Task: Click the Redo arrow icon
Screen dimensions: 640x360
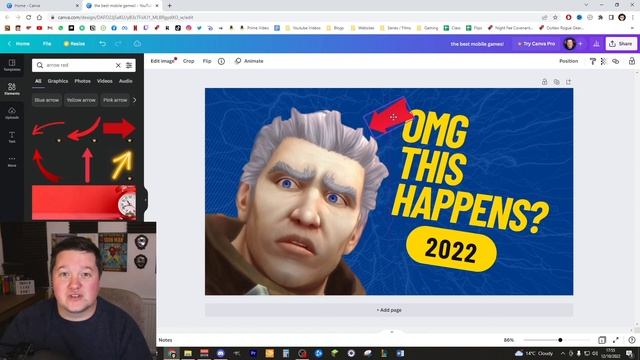Action: 118,44
